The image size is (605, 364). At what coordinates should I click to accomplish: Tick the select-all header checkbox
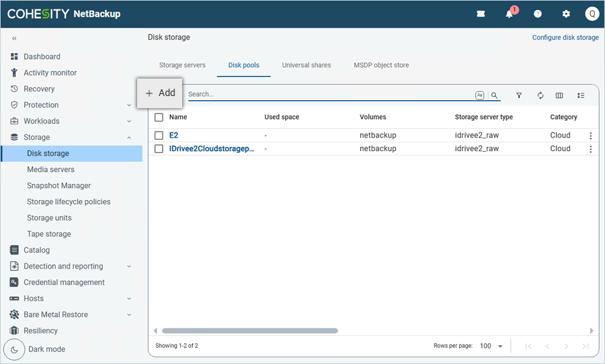[x=159, y=117]
